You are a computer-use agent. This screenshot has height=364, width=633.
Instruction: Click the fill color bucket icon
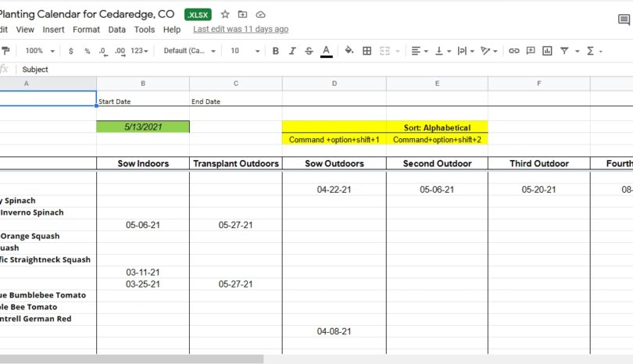349,51
